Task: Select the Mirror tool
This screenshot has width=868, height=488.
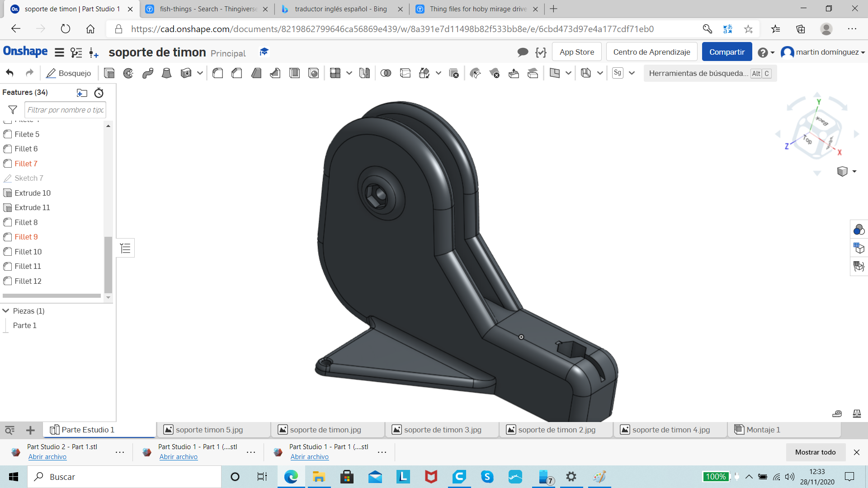Action: pyautogui.click(x=364, y=73)
